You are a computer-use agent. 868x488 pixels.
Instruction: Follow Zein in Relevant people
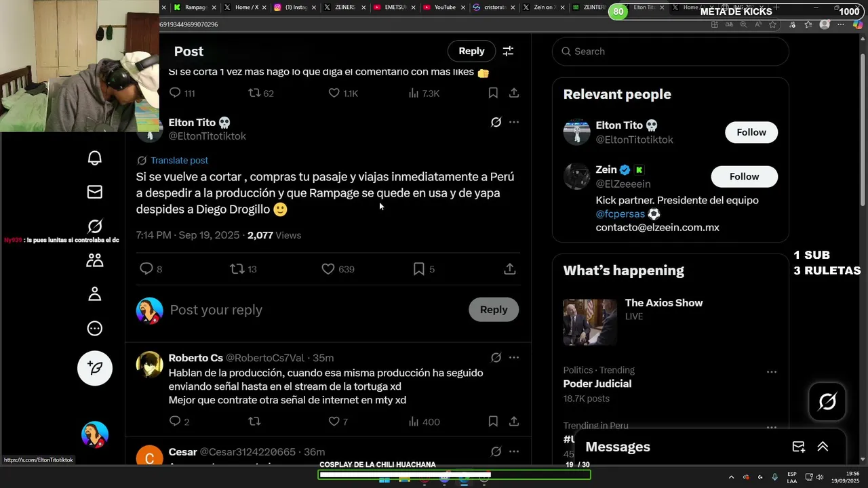coord(744,176)
